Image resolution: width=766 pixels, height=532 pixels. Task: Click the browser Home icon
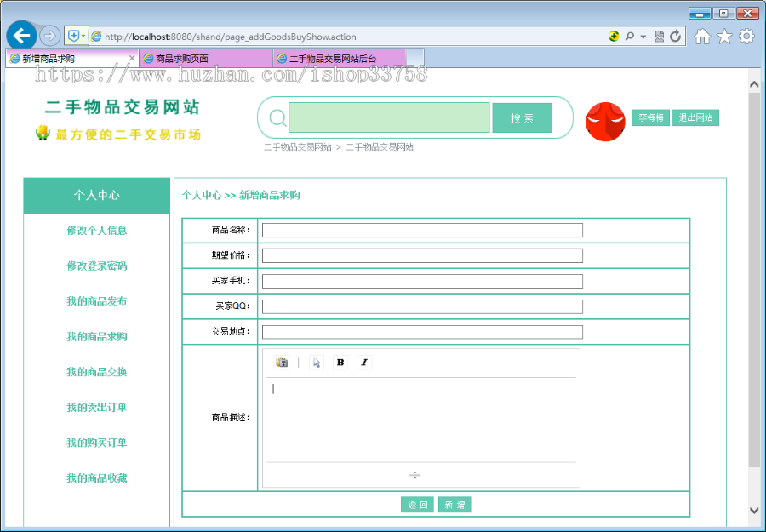point(704,36)
